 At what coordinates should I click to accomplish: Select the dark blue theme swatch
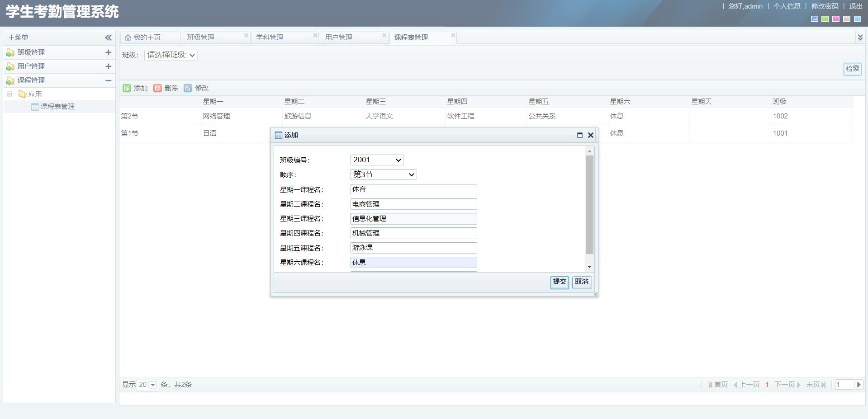pyautogui.click(x=815, y=19)
